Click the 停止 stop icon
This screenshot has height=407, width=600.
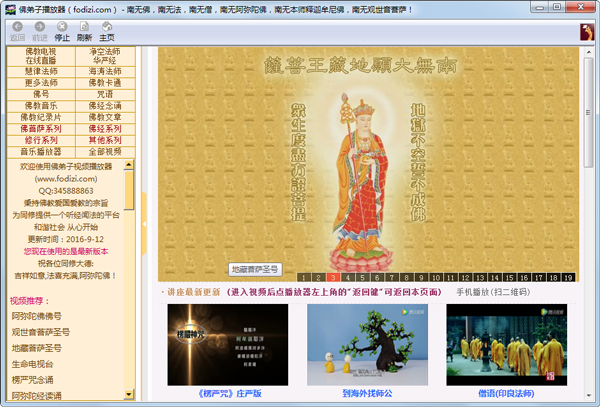coord(62,26)
